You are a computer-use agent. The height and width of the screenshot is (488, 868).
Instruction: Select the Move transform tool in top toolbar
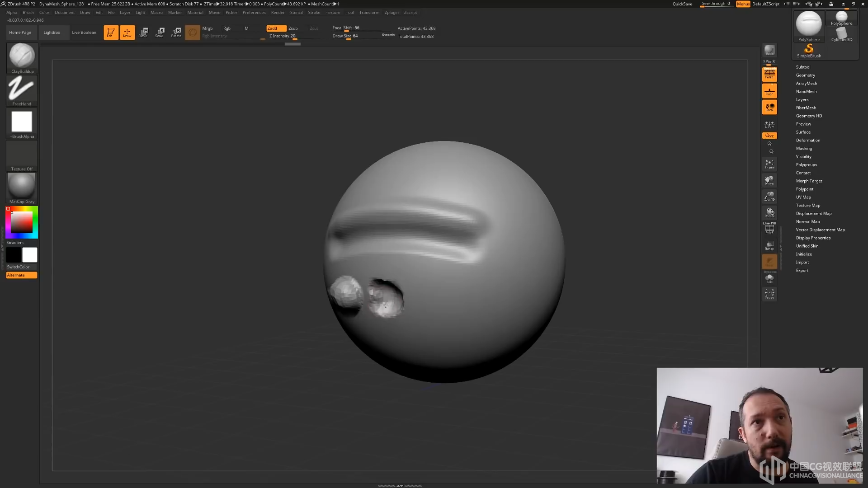pyautogui.click(x=144, y=32)
